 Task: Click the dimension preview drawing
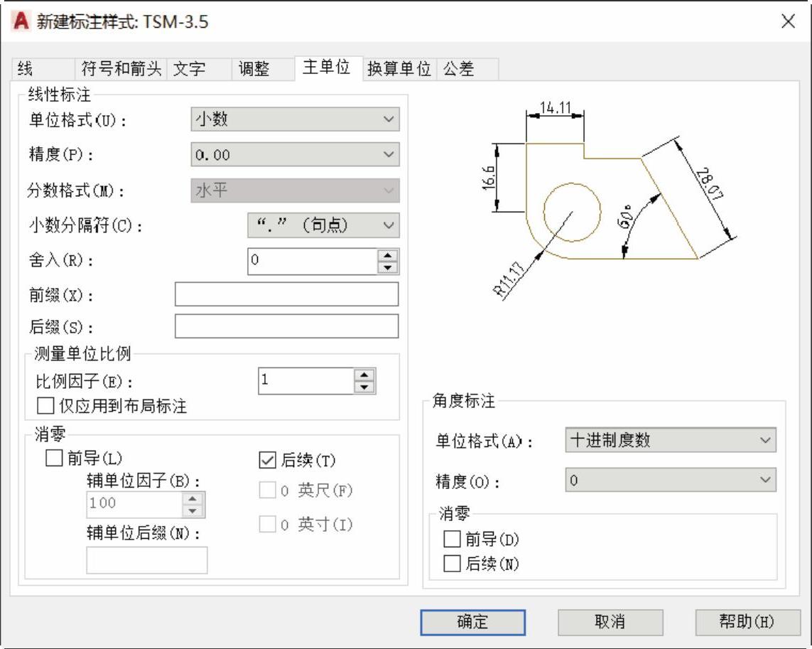609,201
